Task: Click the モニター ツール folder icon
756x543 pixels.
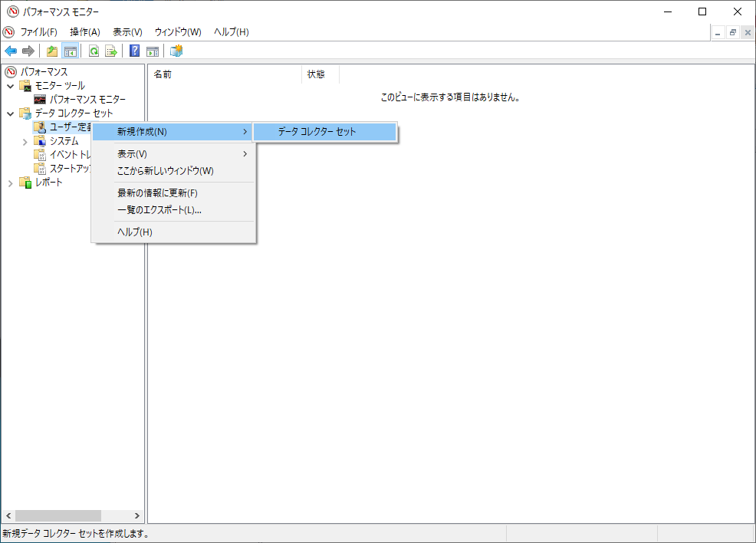Action: [25, 86]
